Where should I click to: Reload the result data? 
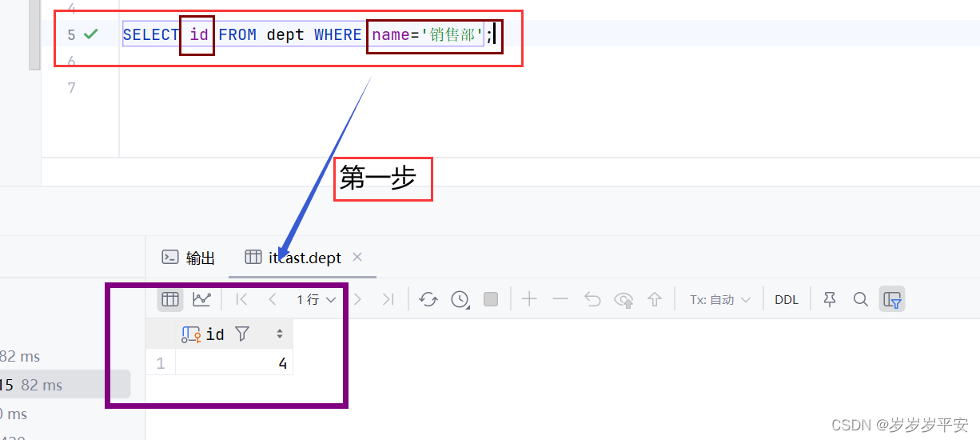[x=428, y=299]
